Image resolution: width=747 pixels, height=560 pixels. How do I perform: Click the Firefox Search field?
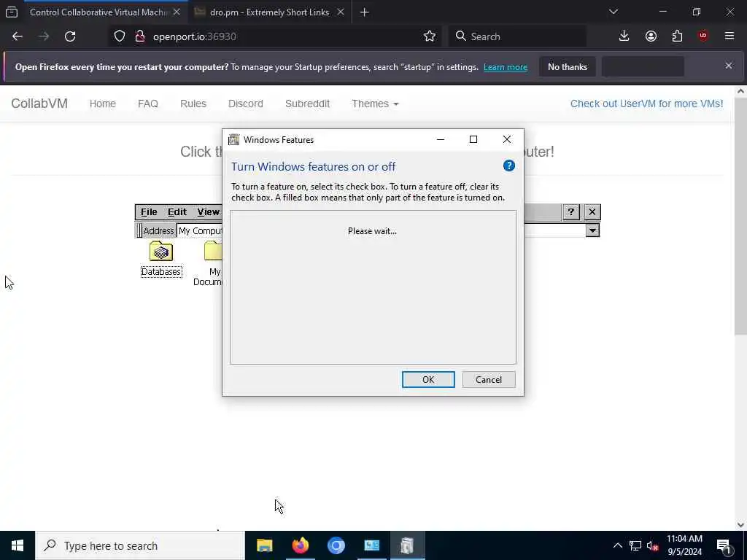point(517,36)
